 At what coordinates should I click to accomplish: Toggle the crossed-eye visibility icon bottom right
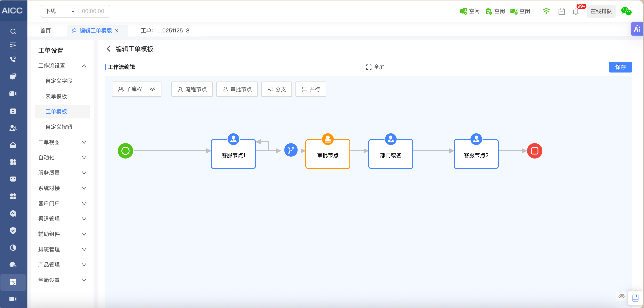pos(621,296)
